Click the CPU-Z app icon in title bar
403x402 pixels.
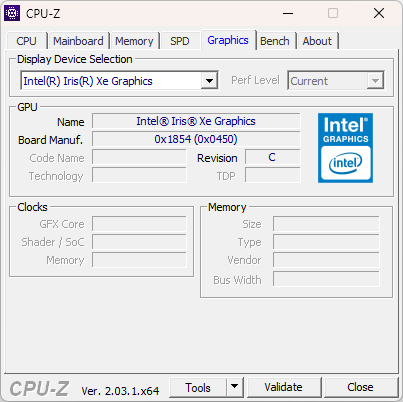click(12, 13)
